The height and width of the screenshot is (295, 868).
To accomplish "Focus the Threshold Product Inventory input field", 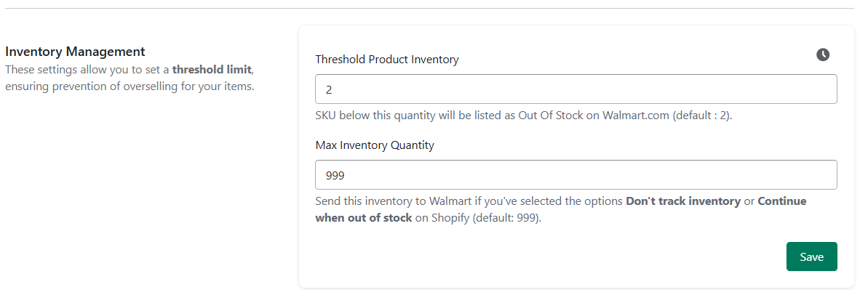I will point(576,89).
